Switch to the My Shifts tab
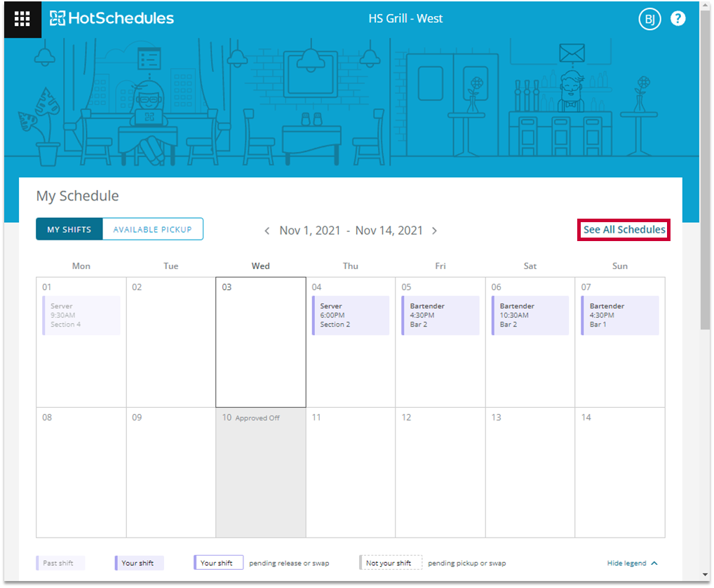Screen dimensions: 714x588 [69, 229]
